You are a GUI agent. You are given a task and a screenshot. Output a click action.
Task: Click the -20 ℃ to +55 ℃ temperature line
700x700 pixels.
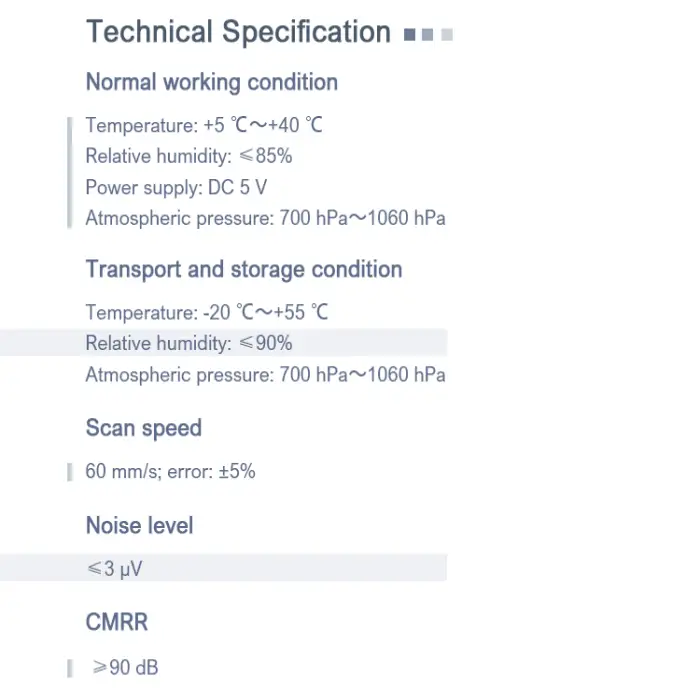click(207, 312)
